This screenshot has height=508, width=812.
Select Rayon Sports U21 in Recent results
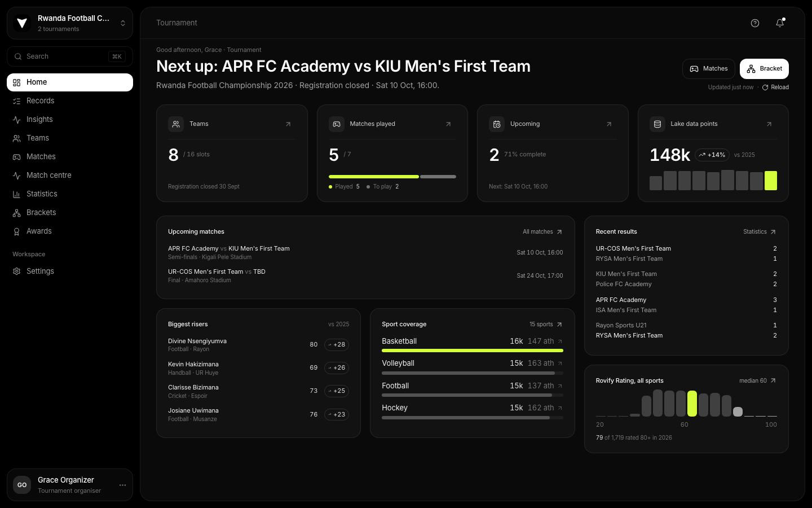686,326
